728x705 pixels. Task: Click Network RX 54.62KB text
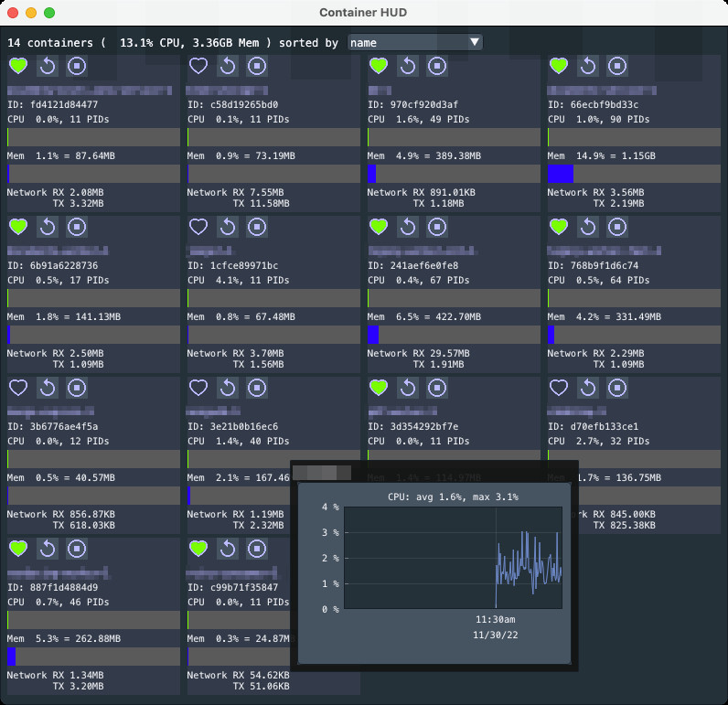[238, 676]
